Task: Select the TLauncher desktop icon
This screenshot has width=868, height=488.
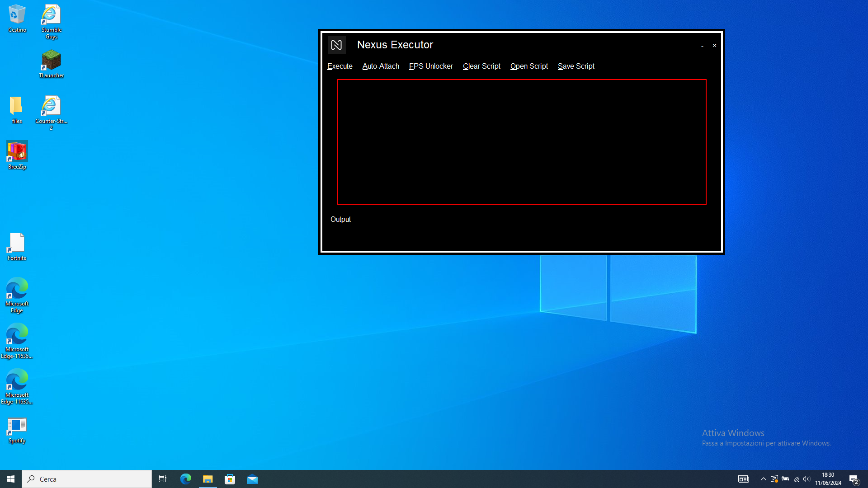Action: 51,63
